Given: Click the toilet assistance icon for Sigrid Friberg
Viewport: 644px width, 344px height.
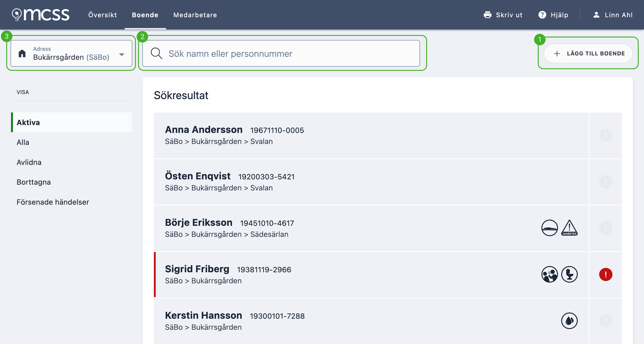Looking at the screenshot, I should coord(569,274).
